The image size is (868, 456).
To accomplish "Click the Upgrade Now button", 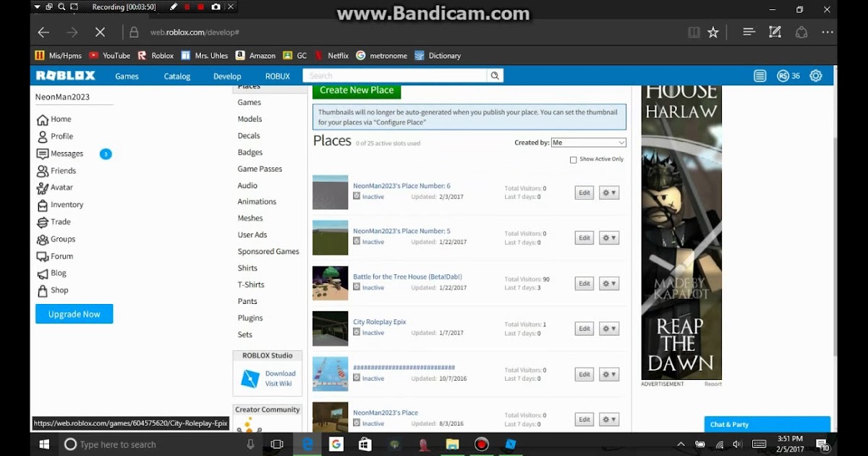I will click(75, 314).
